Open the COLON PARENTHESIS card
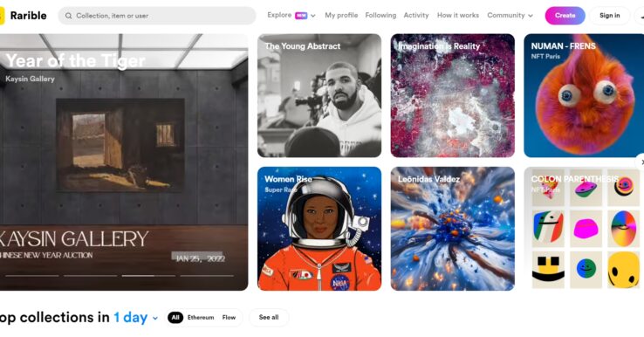644x337 pixels. click(584, 229)
